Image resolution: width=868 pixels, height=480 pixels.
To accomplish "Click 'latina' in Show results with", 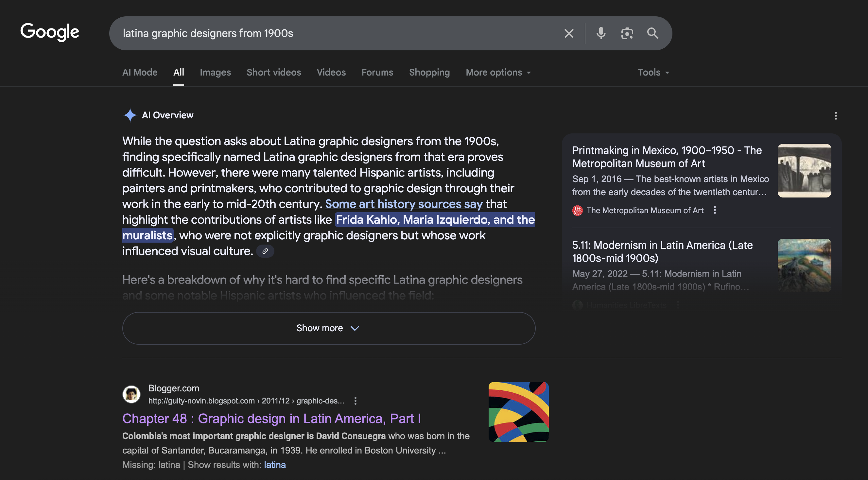I will [x=275, y=465].
